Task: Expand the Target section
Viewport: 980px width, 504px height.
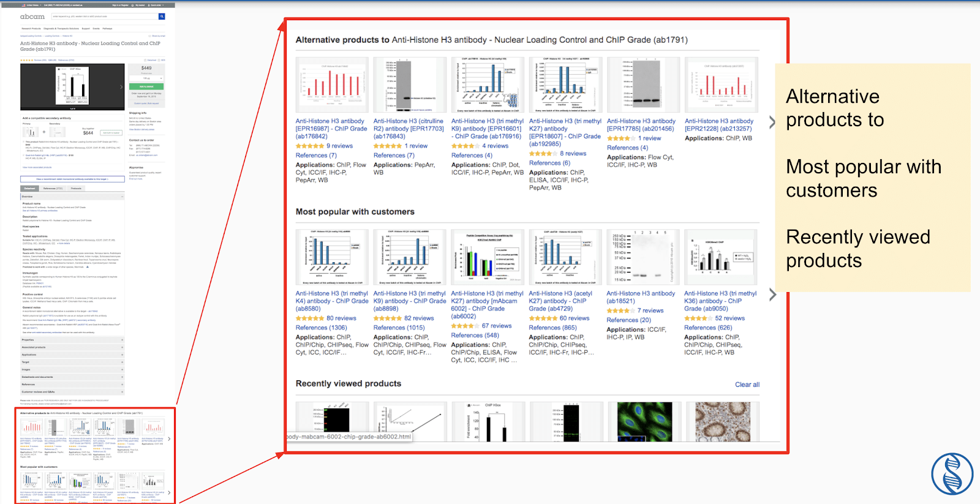Action: [72, 362]
